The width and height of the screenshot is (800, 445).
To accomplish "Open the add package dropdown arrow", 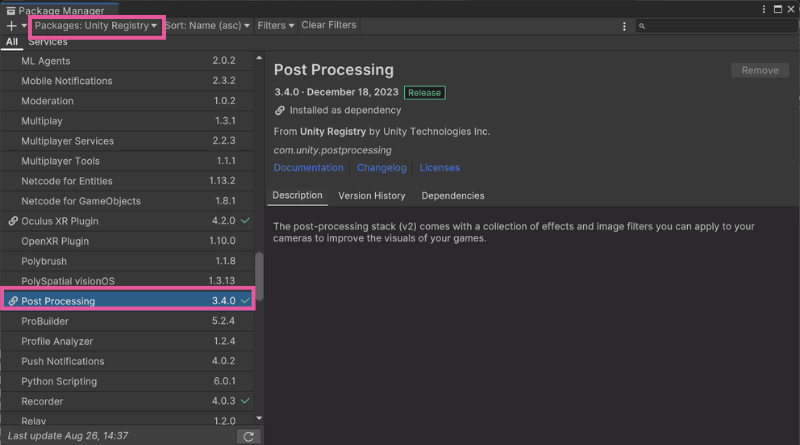I will (24, 26).
